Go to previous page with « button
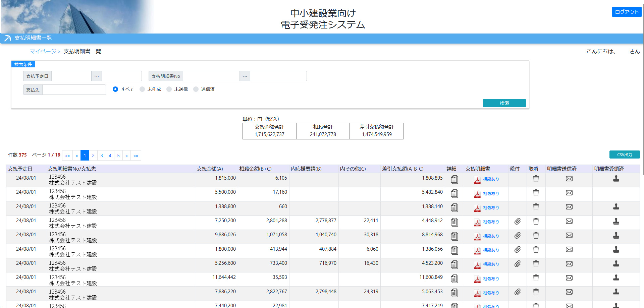The height and width of the screenshot is (308, 644). tap(77, 156)
